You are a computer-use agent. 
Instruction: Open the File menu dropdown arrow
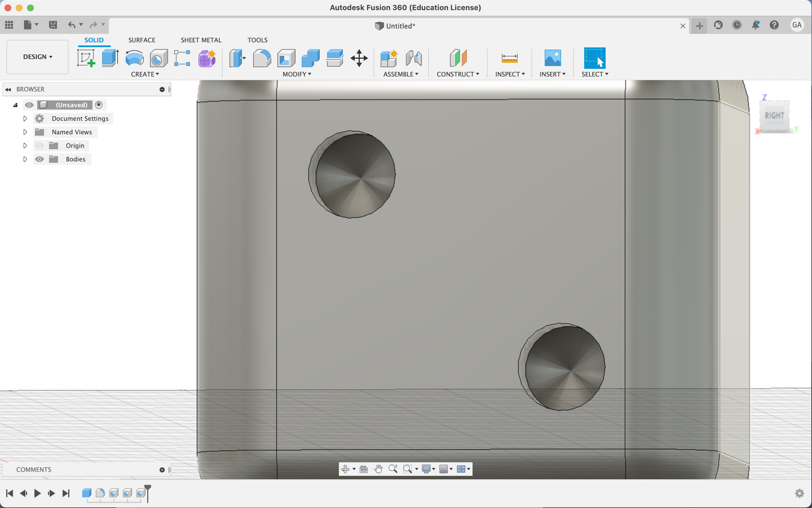click(36, 24)
